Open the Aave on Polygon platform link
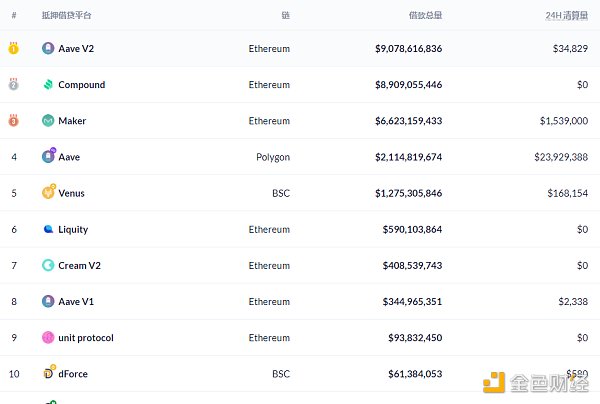The width and height of the screenshot is (600, 404). click(69, 157)
